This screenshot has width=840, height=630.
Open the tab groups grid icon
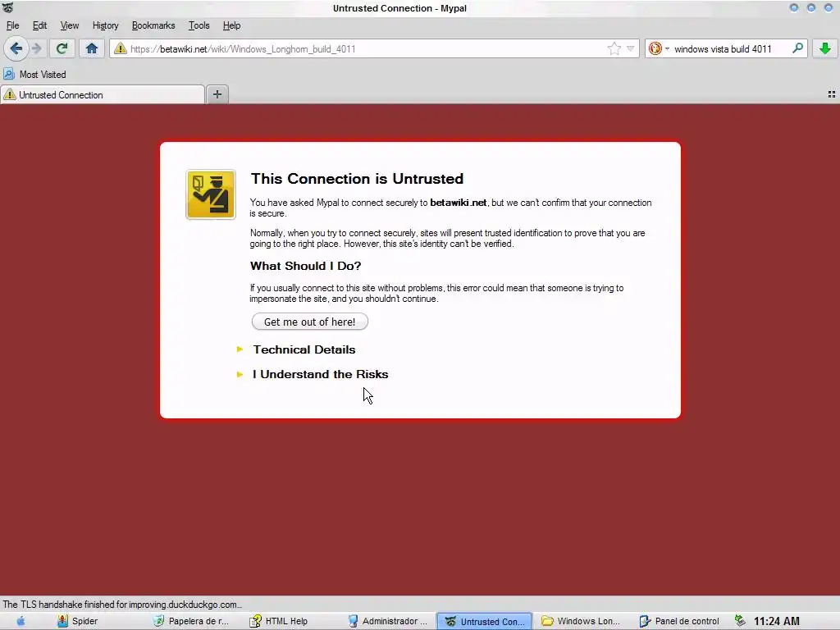(832, 94)
